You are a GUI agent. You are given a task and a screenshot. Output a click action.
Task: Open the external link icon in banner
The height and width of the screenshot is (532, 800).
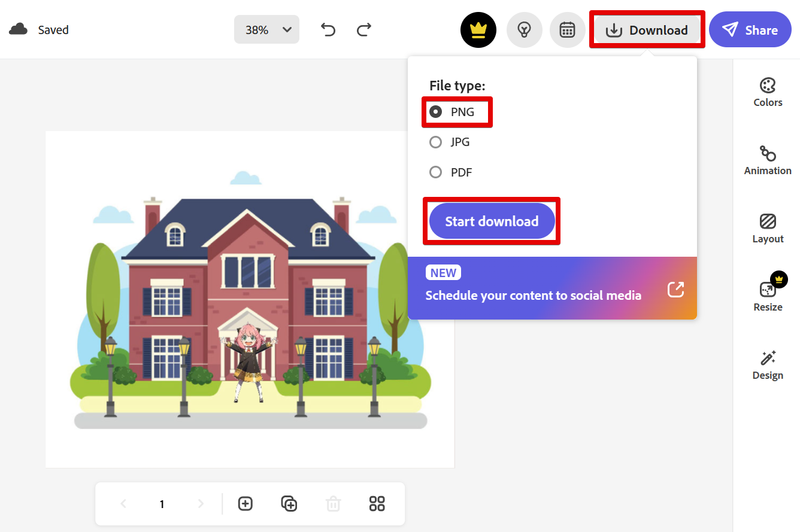(675, 290)
